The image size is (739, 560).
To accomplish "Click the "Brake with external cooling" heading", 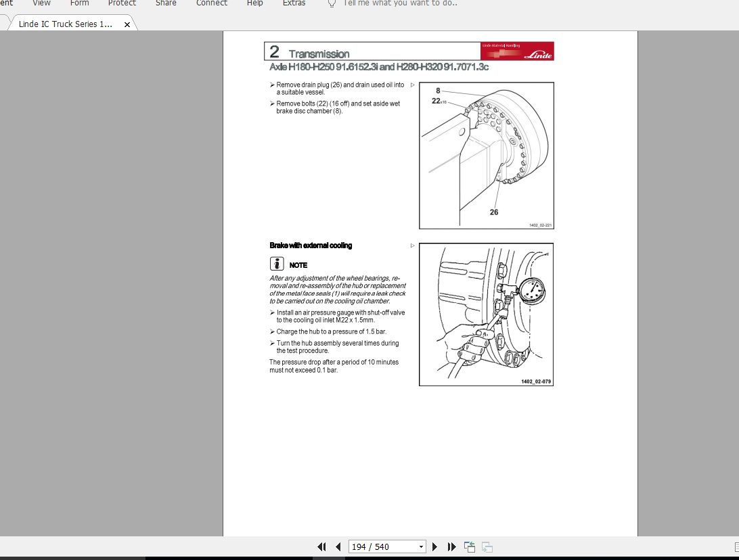I will [311, 246].
